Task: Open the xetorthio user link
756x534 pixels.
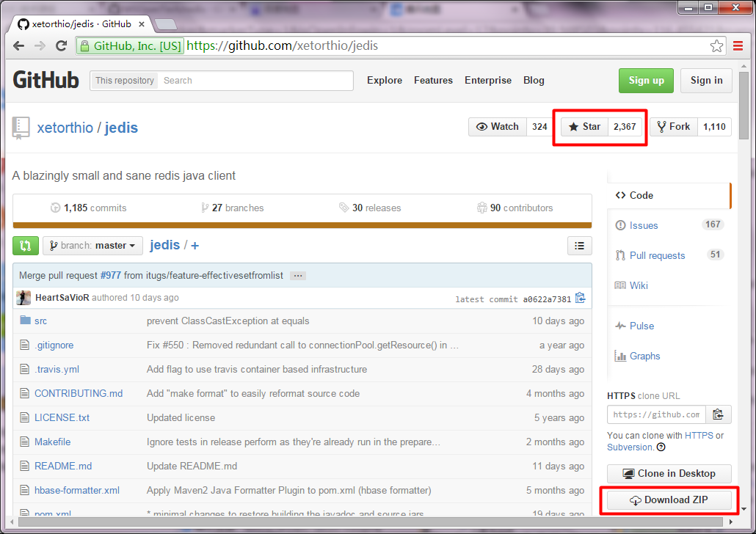Action: [65, 128]
